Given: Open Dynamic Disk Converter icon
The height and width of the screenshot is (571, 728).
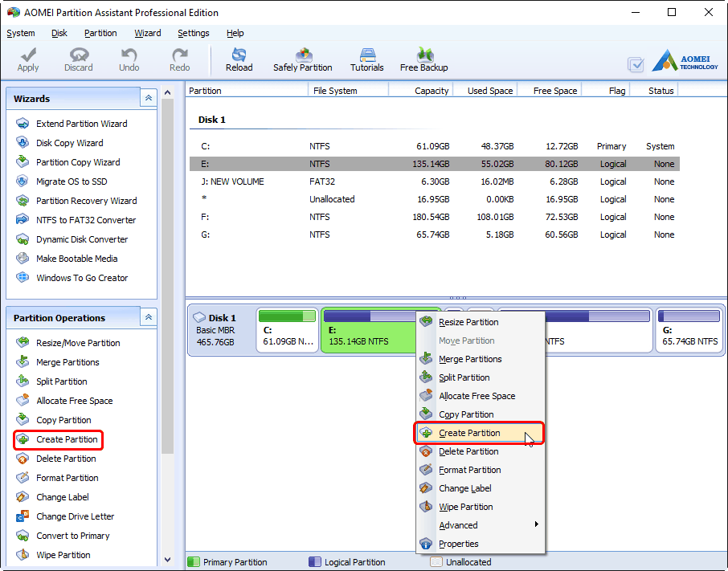Looking at the screenshot, I should (22, 239).
